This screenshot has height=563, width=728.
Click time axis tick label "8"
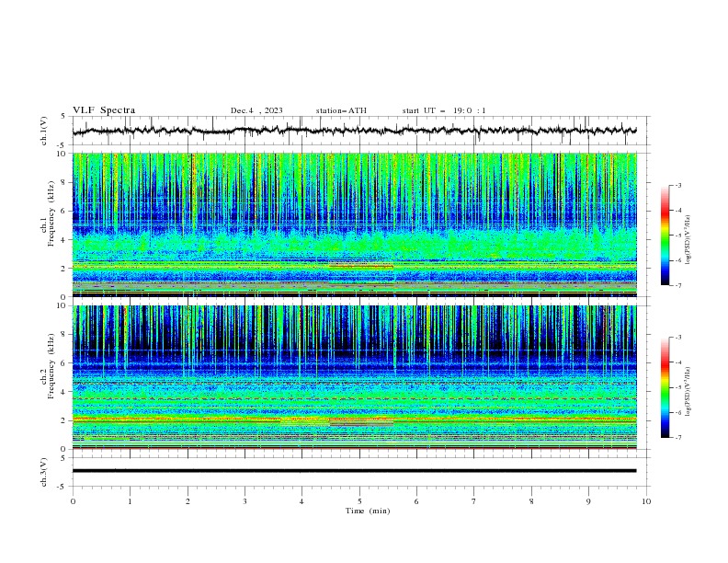(531, 501)
